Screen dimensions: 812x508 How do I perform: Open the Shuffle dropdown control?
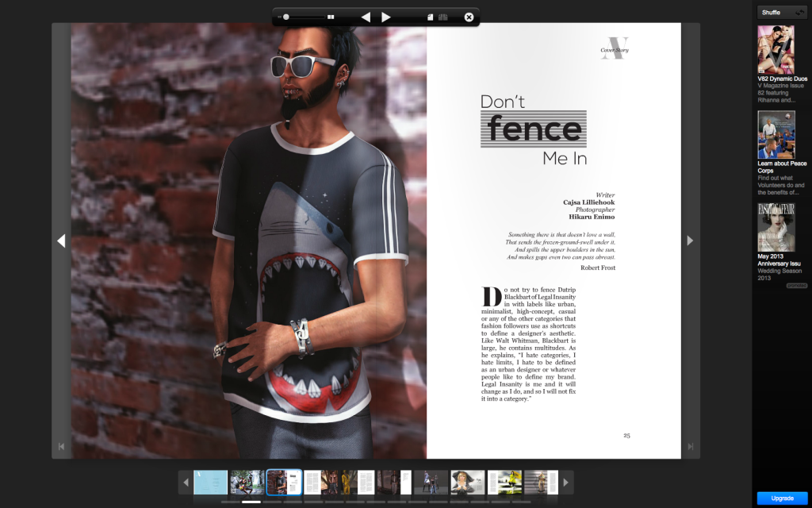click(x=799, y=12)
